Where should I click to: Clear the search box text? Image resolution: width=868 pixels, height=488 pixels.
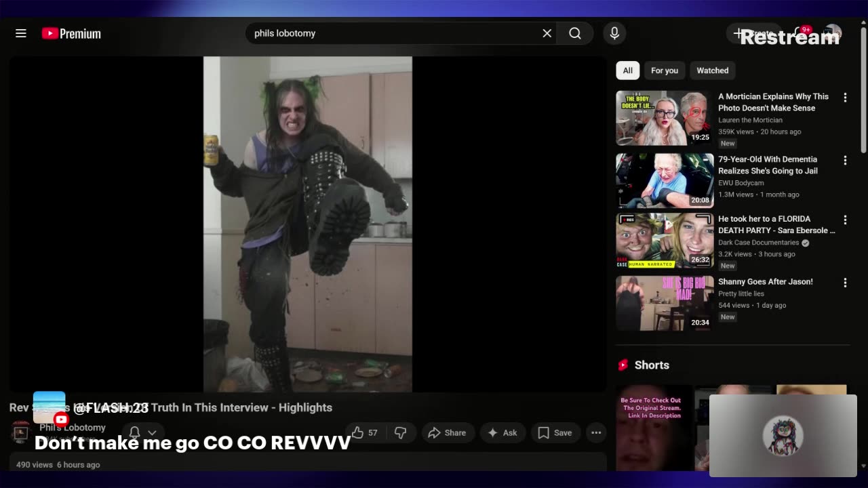point(547,33)
